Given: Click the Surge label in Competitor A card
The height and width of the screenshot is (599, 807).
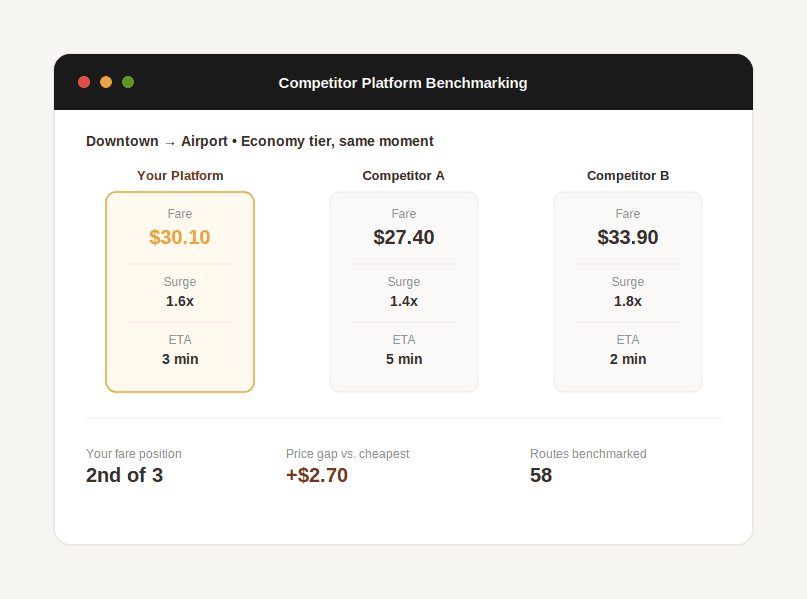Looking at the screenshot, I should [x=404, y=282].
